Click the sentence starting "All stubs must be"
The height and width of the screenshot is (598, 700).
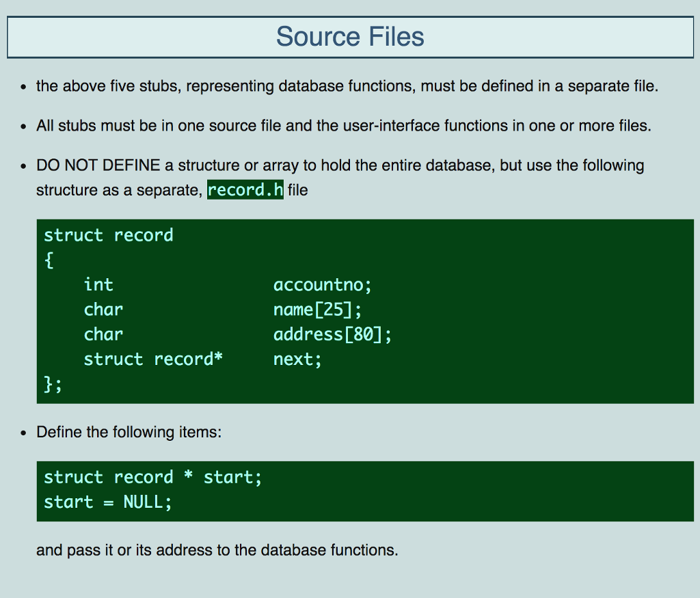tap(343, 126)
